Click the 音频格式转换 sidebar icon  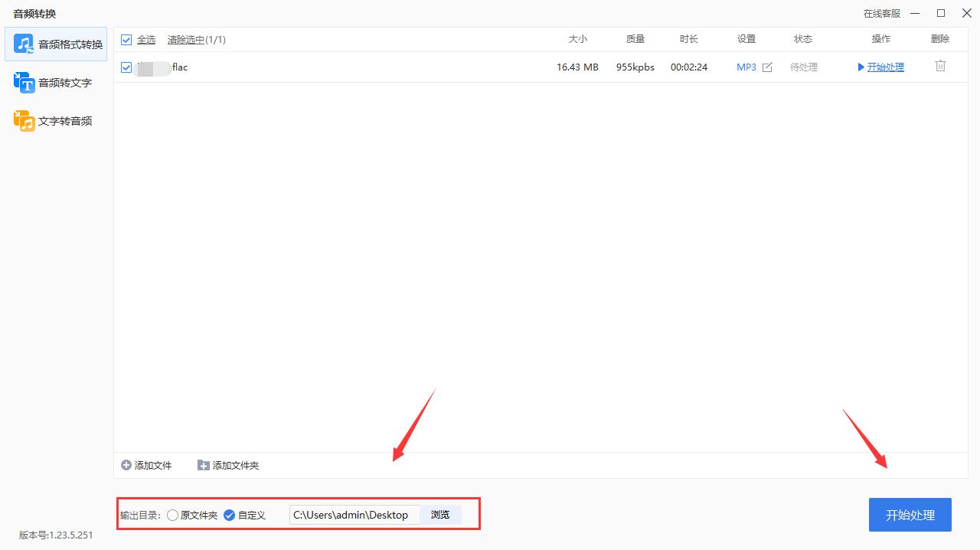click(24, 44)
